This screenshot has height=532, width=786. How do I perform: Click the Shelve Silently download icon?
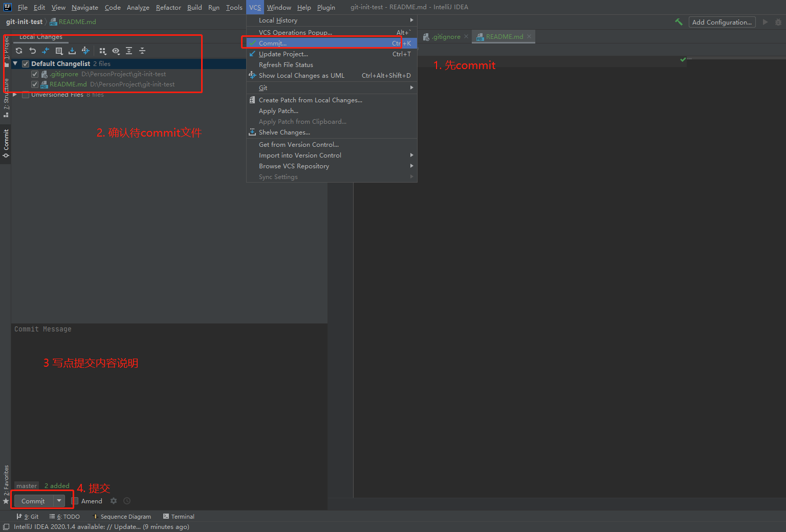(x=72, y=51)
